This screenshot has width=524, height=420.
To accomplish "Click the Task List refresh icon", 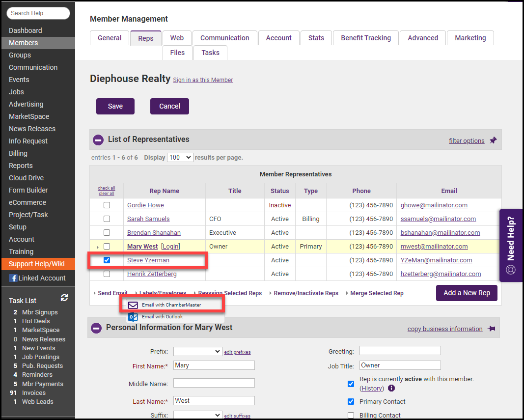I will (x=64, y=298).
